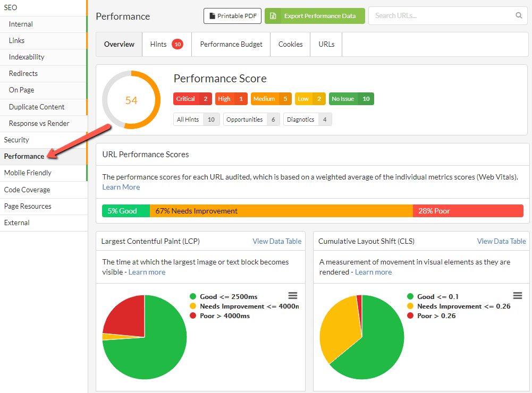The image size is (532, 393).
Task: Filter hints by Medium severity
Action: pos(271,99)
